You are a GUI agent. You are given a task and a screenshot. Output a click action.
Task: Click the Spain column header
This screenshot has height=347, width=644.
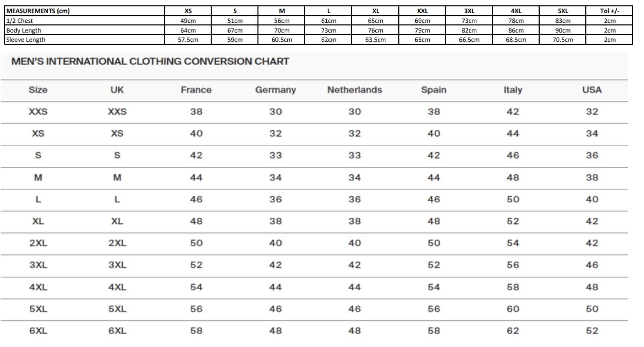pos(434,90)
